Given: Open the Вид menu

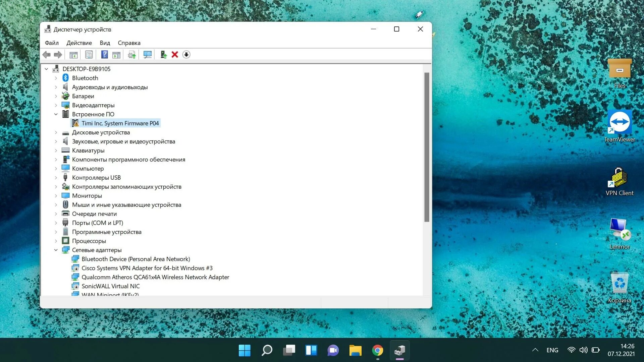Looking at the screenshot, I should point(105,43).
